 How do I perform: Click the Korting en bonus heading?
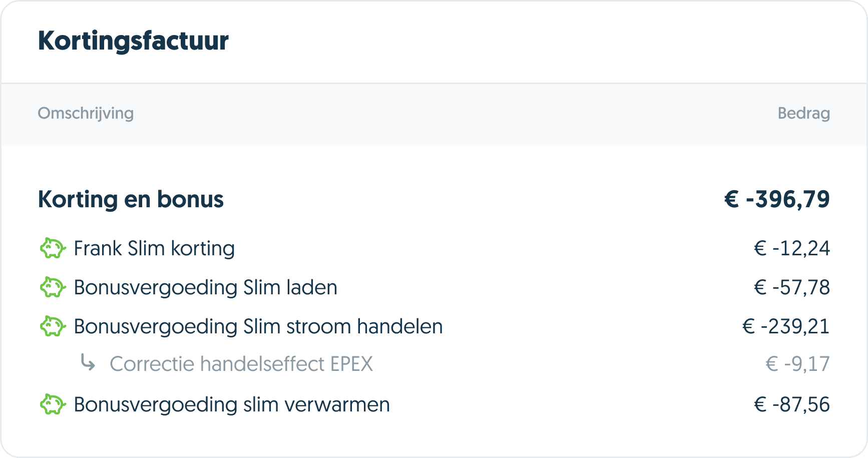(131, 199)
